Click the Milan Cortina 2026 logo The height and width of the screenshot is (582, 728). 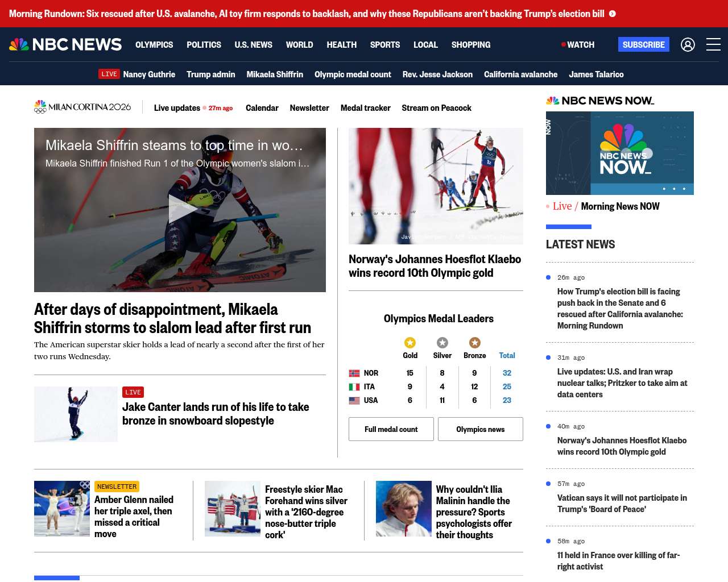pyautogui.click(x=82, y=107)
